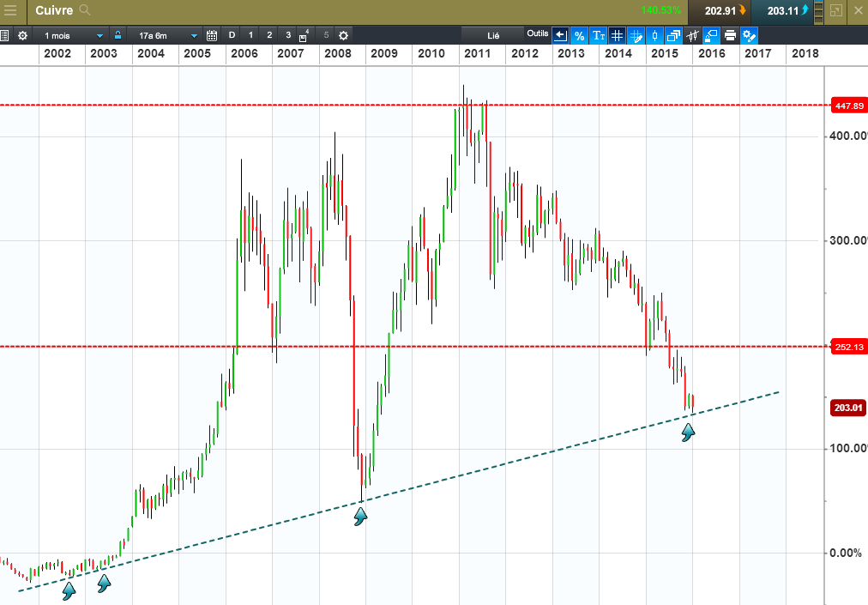
Task: Select the text annotation tool
Action: coord(599,35)
